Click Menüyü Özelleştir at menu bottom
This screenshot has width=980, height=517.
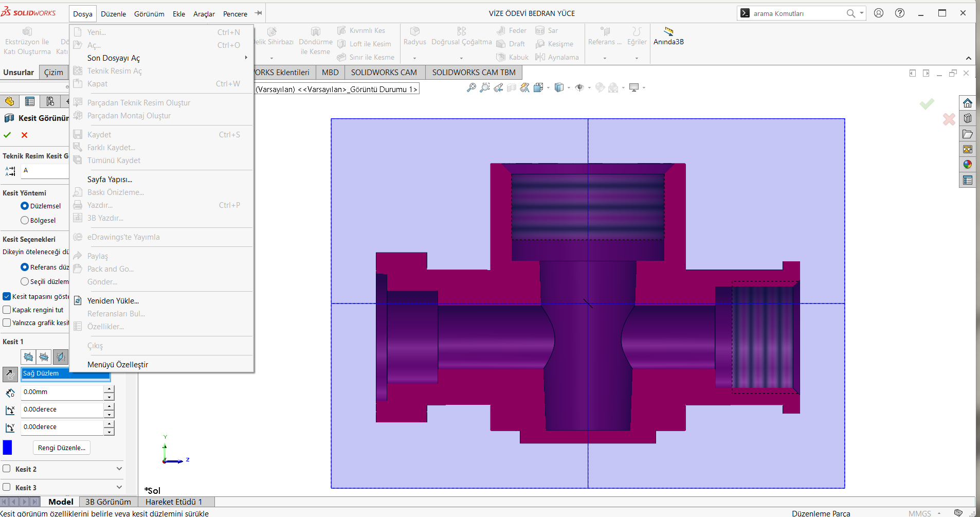click(x=118, y=365)
